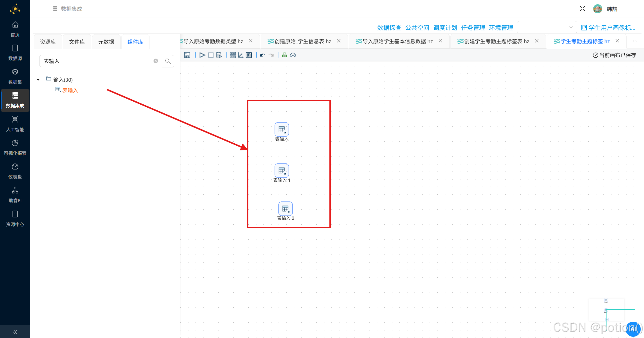Screen dimensions: 644x338
Task: Close 学生考勤主题标签 hz tab
Action: 617,41
